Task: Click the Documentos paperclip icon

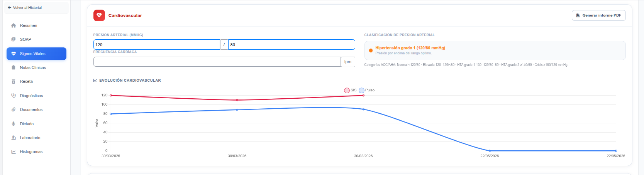Action: pos(14,109)
